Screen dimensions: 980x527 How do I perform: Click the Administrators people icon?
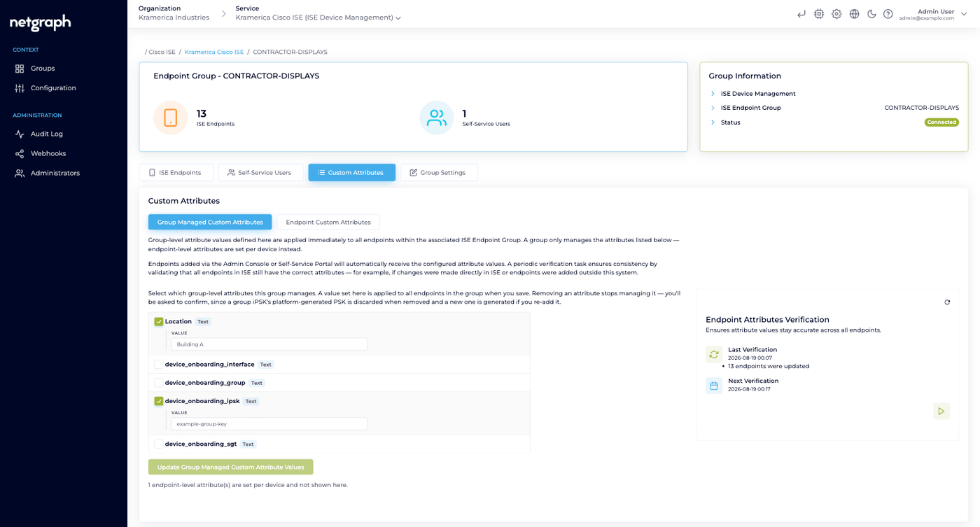coord(20,173)
